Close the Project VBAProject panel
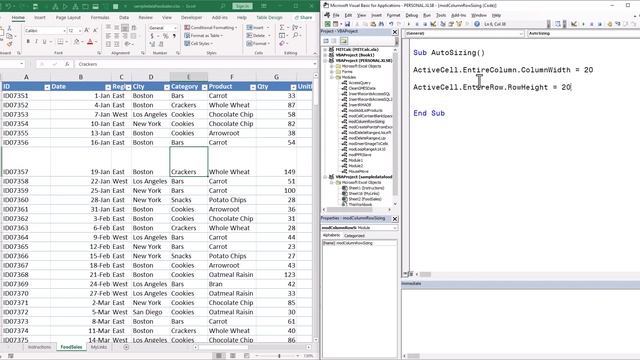 395,32
